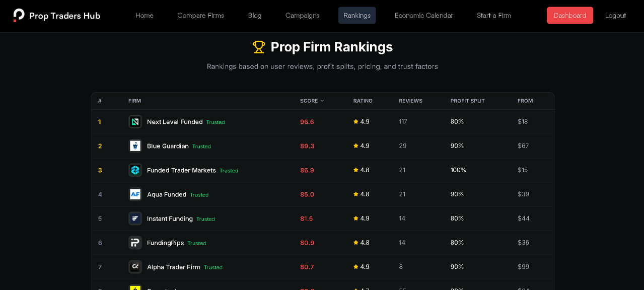The height and width of the screenshot is (290, 644).
Task: Click the 29 reviews count
Action: tap(403, 146)
